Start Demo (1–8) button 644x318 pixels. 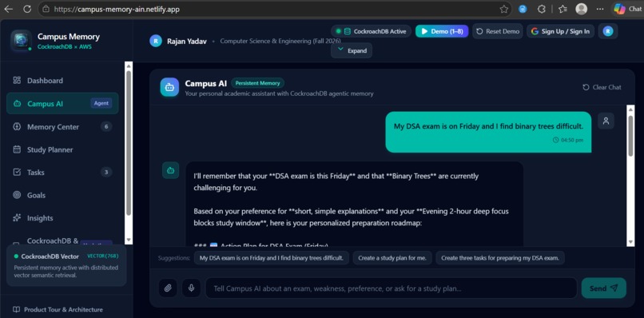[442, 31]
